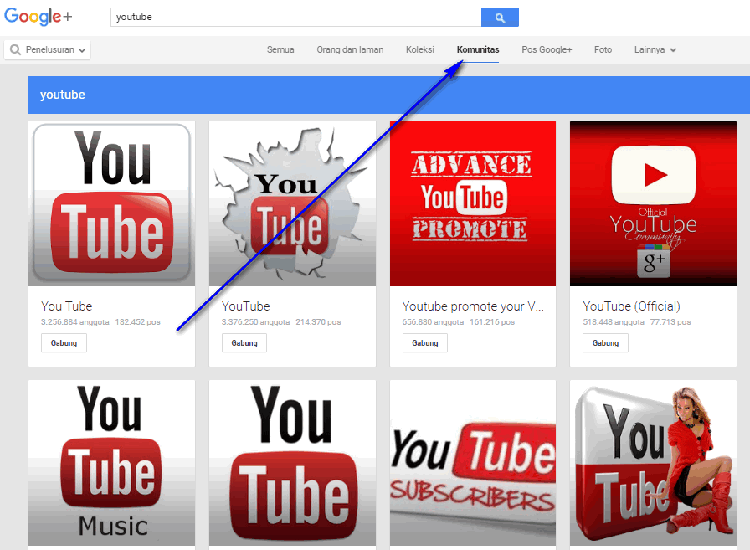Open the You Tube community thumbnail

click(111, 203)
